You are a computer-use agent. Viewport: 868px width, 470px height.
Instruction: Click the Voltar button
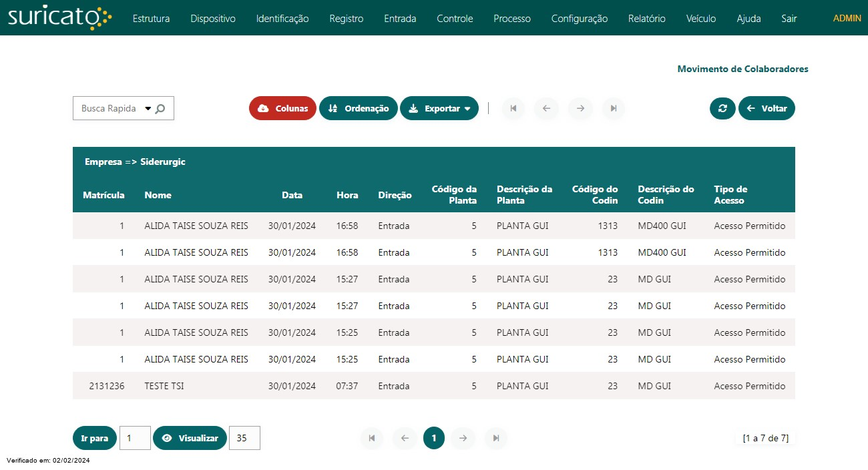pos(767,108)
